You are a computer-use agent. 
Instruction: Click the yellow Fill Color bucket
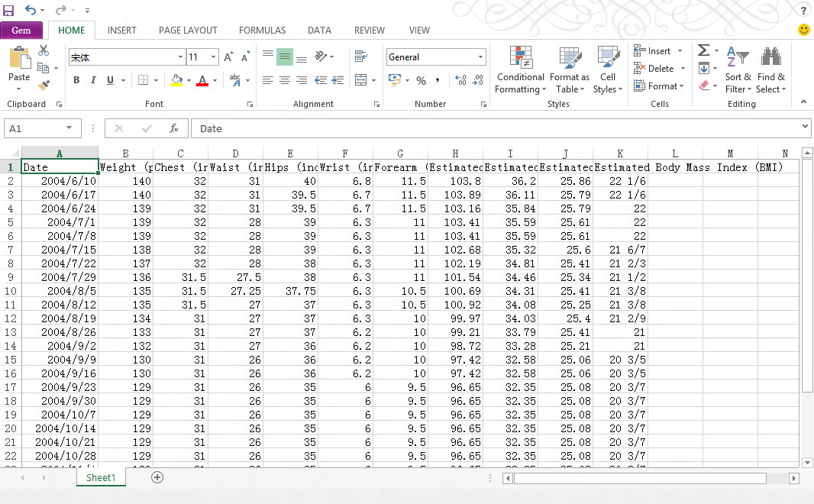(x=176, y=80)
